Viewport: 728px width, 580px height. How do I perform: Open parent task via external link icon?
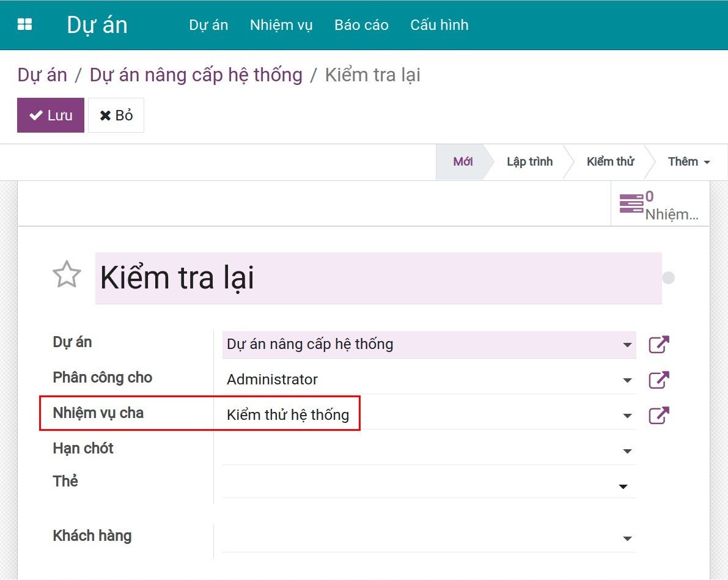point(658,415)
